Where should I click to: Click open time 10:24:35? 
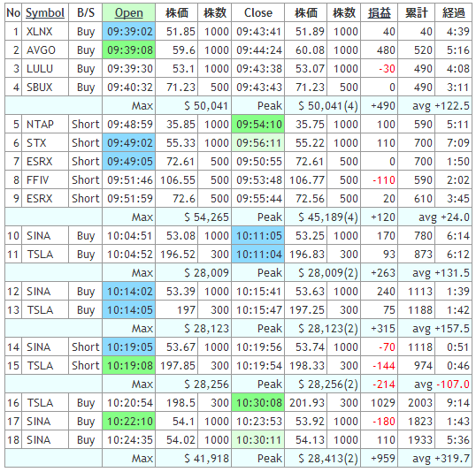point(130,439)
